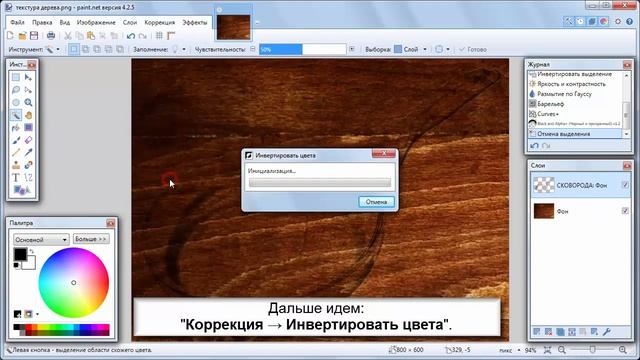Select the Zoom tool in Tools panel
This screenshot has width=640, height=360.
point(28,102)
